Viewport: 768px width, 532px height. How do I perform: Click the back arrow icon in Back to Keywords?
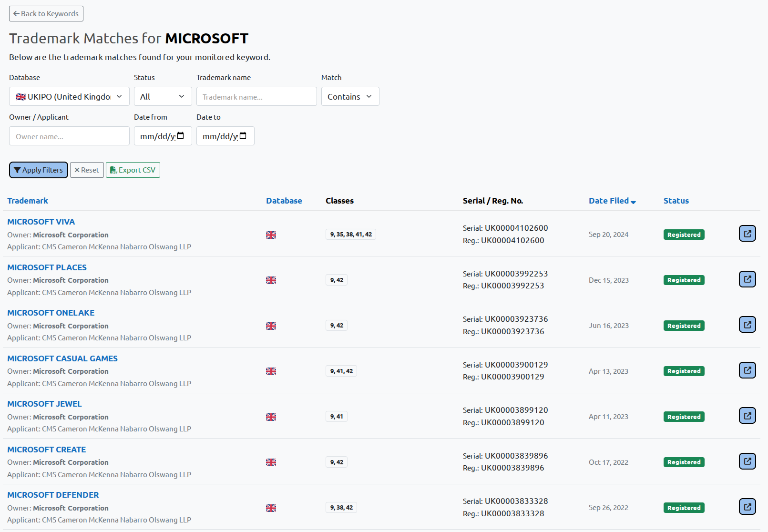[16, 13]
